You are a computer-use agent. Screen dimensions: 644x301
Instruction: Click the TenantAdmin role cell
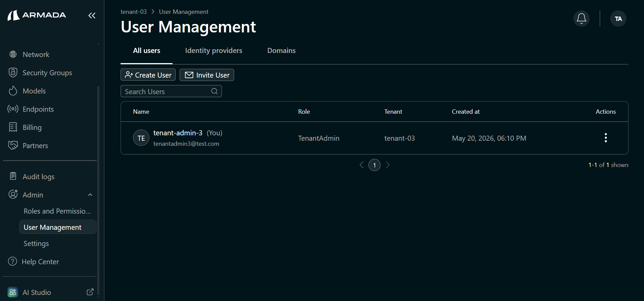[318, 138]
